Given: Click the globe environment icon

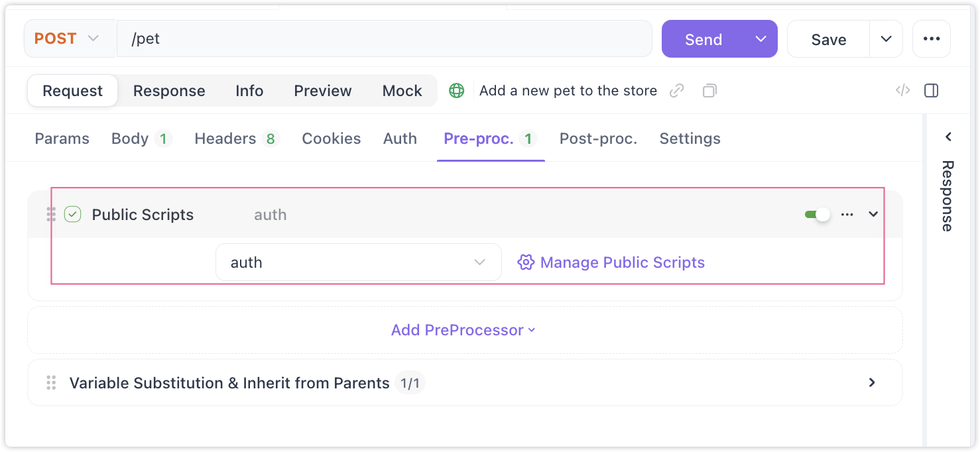Looking at the screenshot, I should click(456, 91).
